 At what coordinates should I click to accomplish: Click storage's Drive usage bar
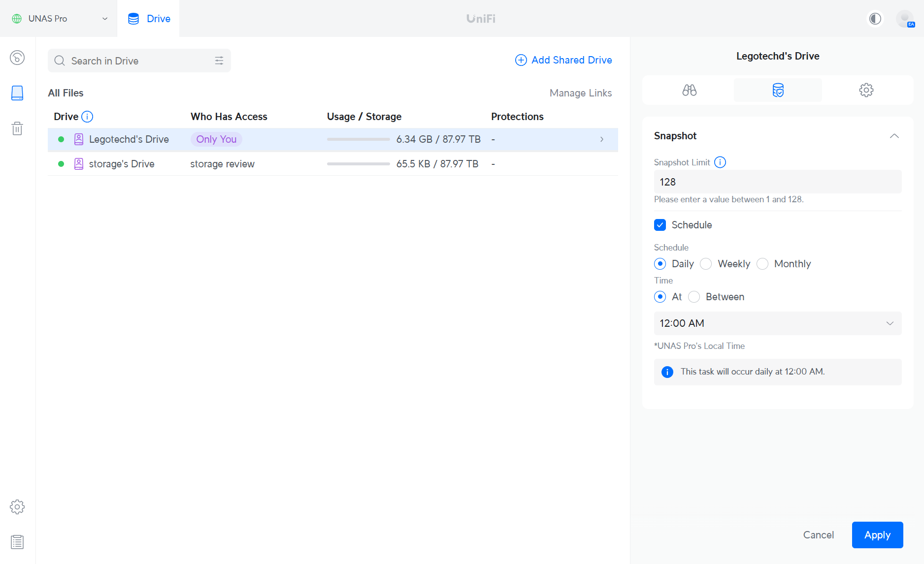358,164
